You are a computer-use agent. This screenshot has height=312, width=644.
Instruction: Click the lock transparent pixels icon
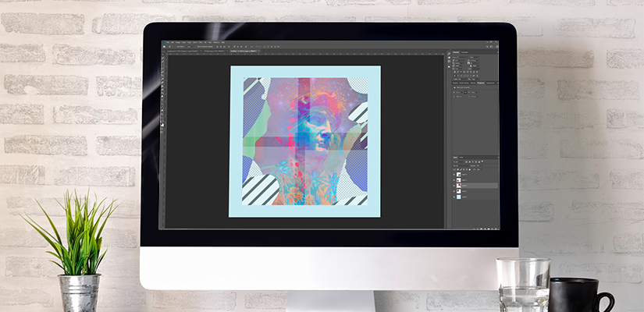pyautogui.click(x=457, y=169)
